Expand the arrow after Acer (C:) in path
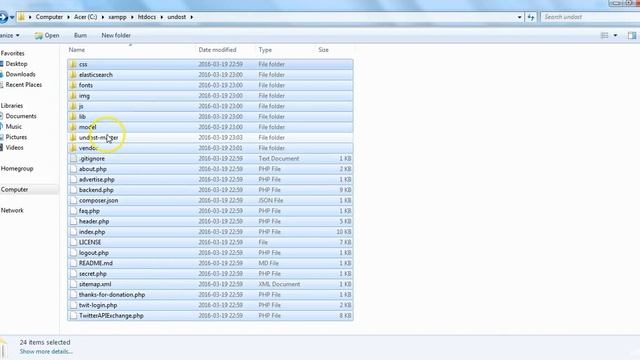640x360 pixels. tap(102, 17)
